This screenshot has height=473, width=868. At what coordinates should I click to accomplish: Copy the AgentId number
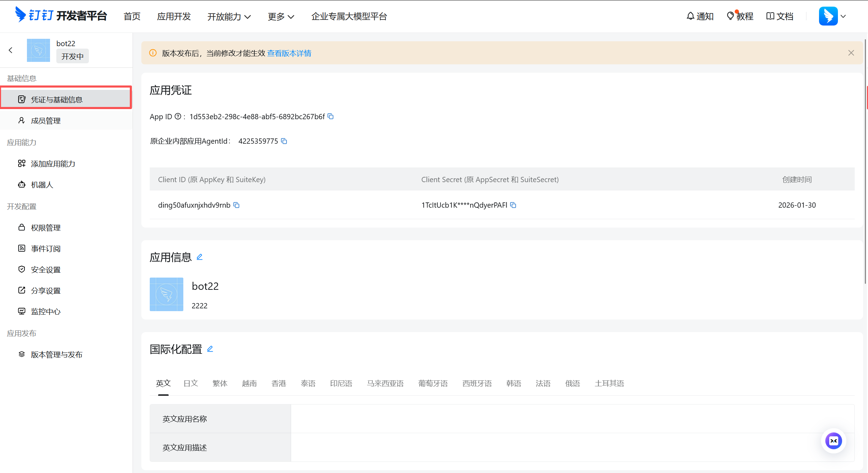pyautogui.click(x=284, y=141)
